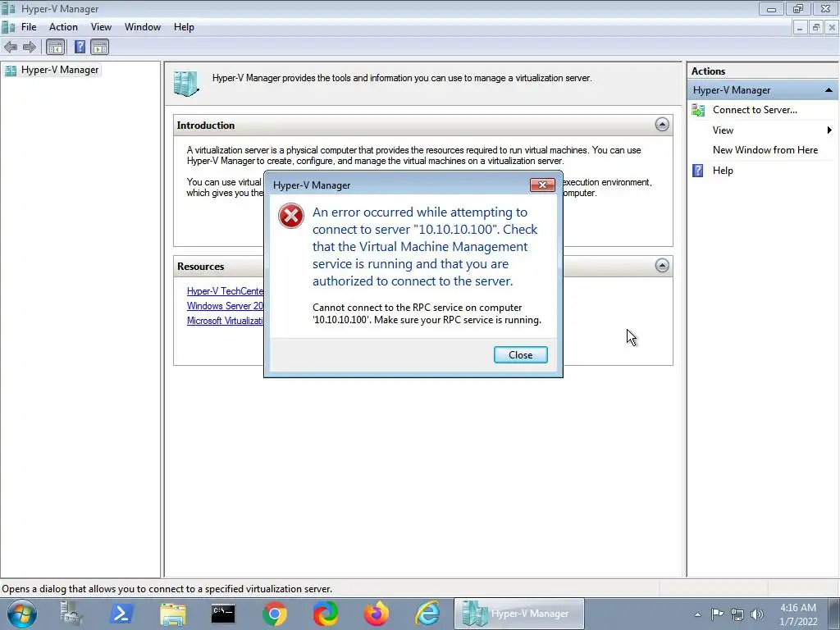Dismiss error dialog via red X button

pos(542,185)
